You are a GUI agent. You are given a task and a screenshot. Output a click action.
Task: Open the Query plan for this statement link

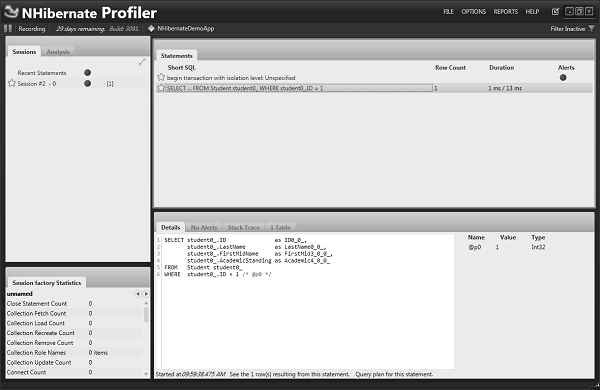[x=394, y=374]
